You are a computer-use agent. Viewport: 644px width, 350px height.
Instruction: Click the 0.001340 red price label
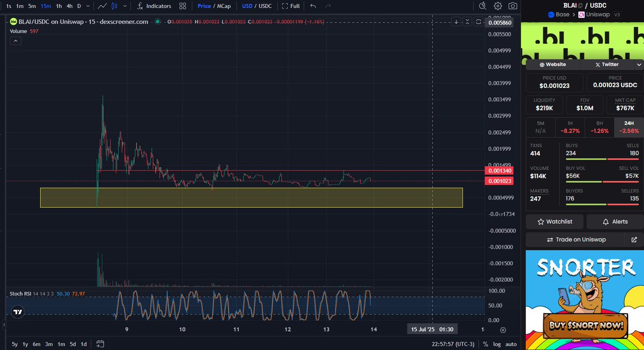(x=499, y=170)
